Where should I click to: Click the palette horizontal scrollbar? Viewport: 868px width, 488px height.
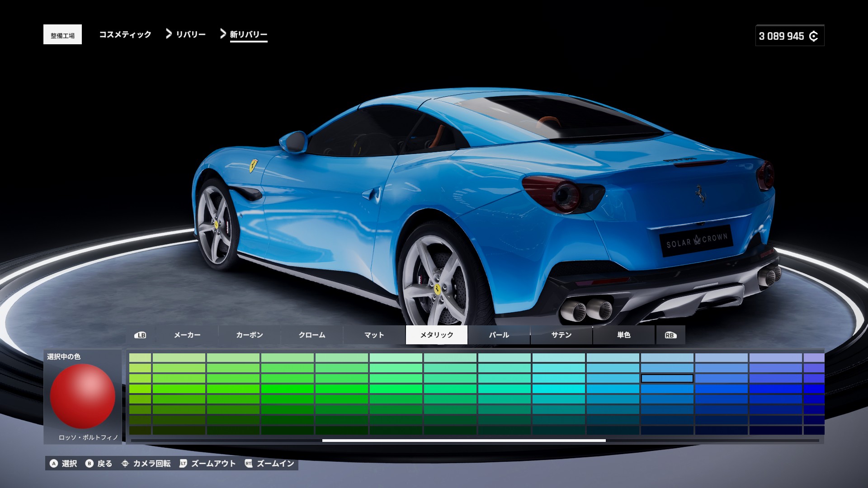[464, 440]
